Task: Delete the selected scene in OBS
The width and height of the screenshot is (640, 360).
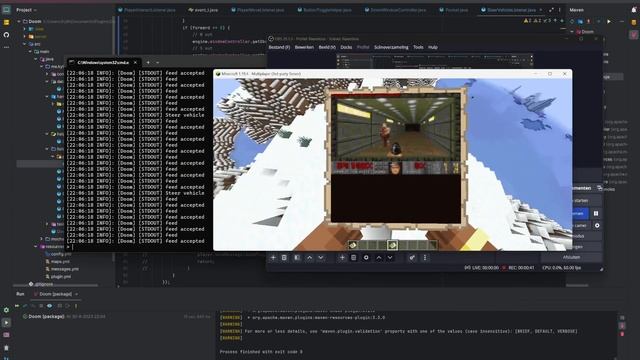Action: click(x=284, y=258)
